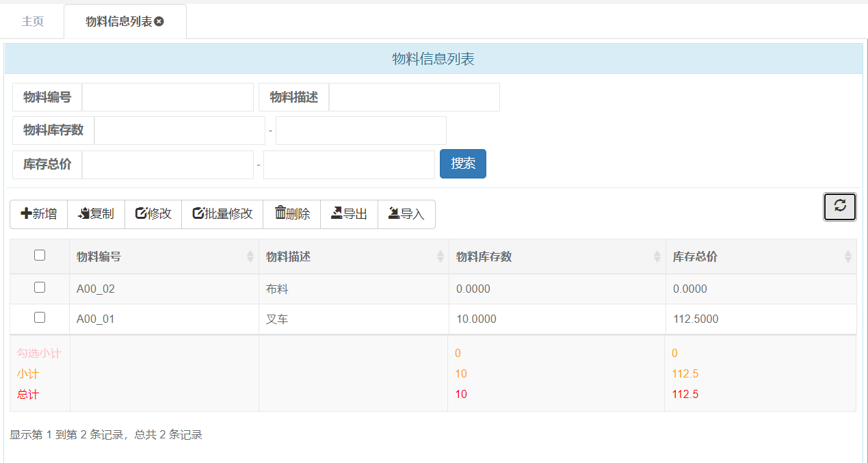Select the 物料信息列表 tab label

[x=119, y=21]
